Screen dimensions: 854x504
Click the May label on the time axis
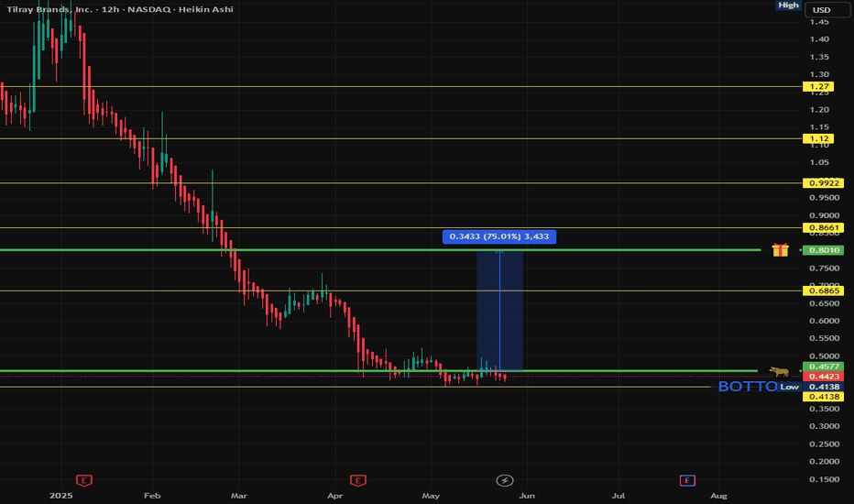coord(431,496)
